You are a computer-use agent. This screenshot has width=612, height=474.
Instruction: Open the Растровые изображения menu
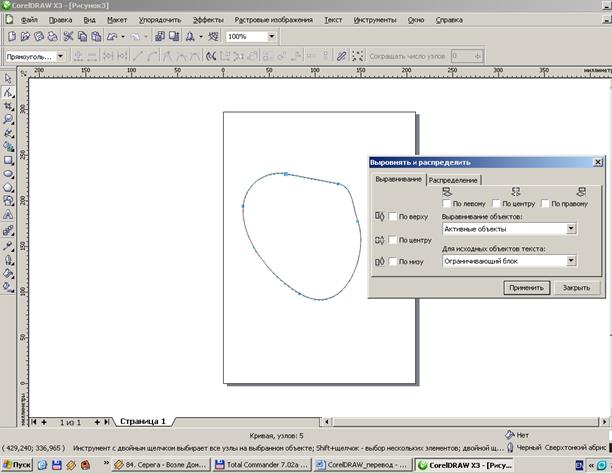click(274, 20)
